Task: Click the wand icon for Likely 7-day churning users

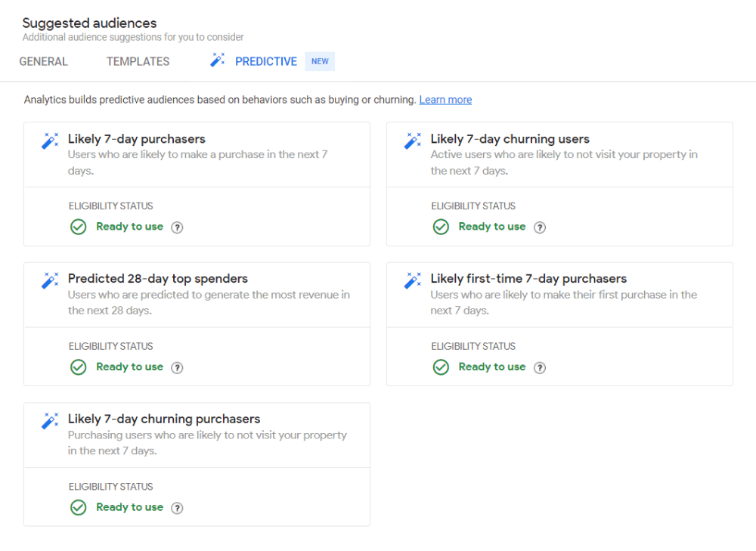Action: pos(412,141)
